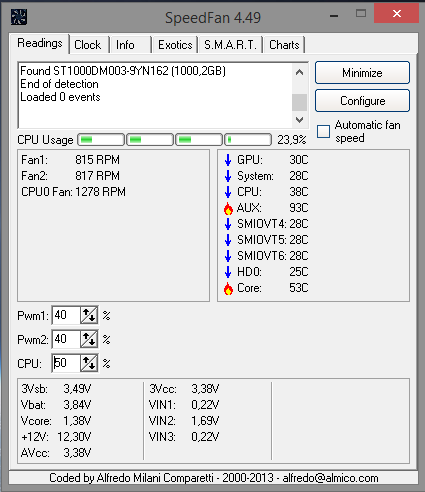The height and width of the screenshot is (492, 425).
Task: Click the AUX flame warning icon
Action: click(x=228, y=208)
